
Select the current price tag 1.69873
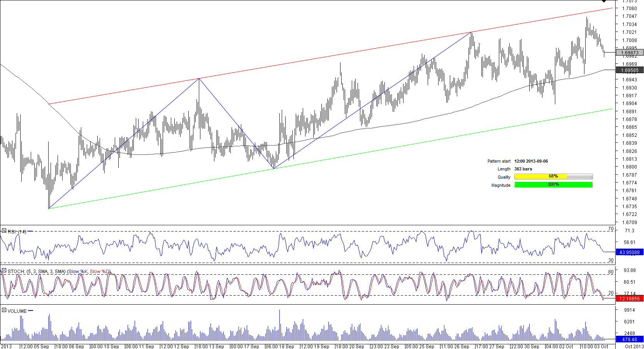pos(629,53)
